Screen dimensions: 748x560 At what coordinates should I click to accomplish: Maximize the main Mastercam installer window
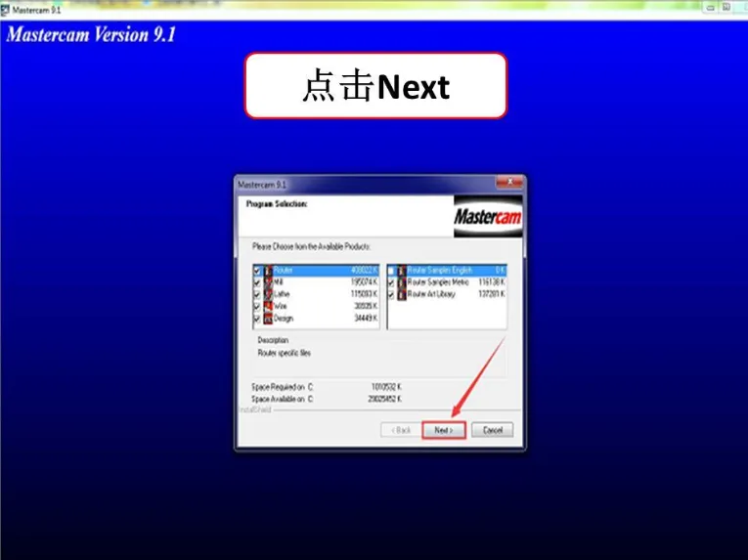pyautogui.click(x=726, y=7)
